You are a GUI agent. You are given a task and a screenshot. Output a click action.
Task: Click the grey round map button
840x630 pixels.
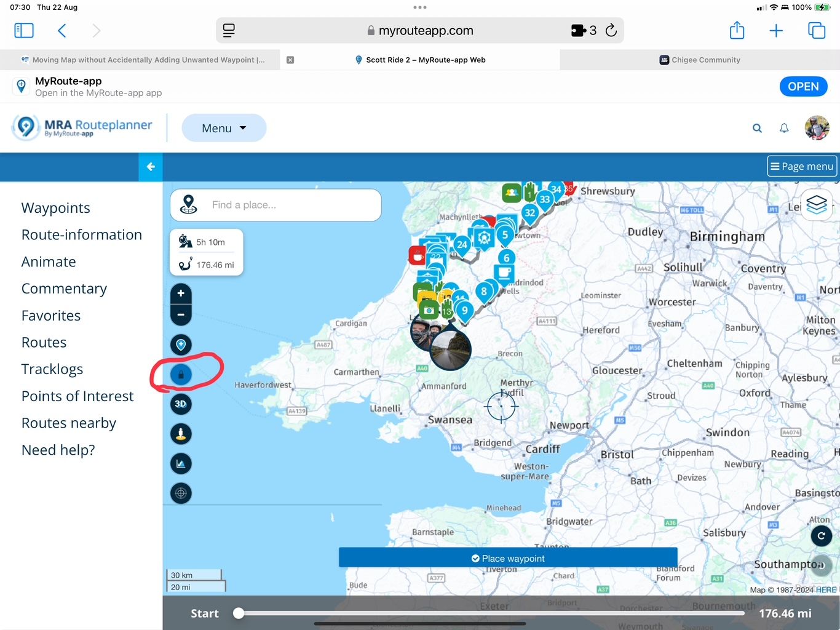click(822, 565)
